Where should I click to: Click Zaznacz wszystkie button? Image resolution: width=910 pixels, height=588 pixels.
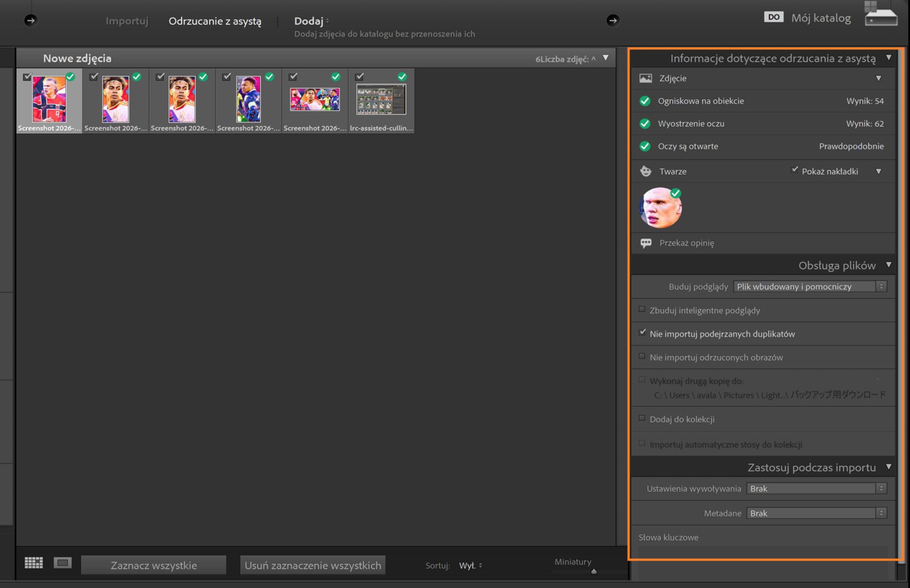(154, 565)
